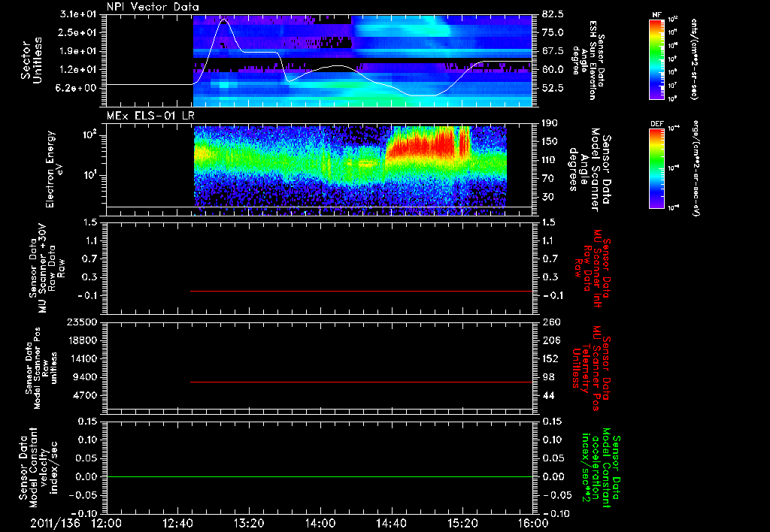Screen dimensions: 770x532
Task: Click the "110" scanner angle tick label
Action: (550, 160)
